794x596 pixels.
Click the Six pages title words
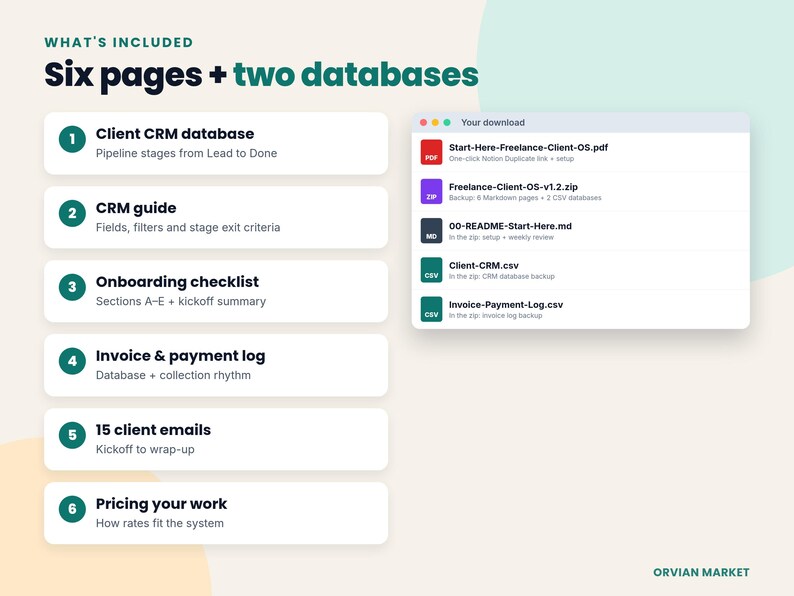[x=123, y=76]
